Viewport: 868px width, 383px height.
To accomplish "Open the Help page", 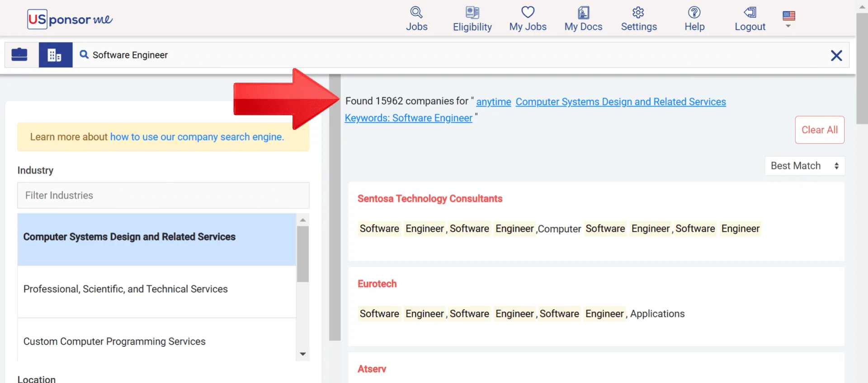I will 694,19.
